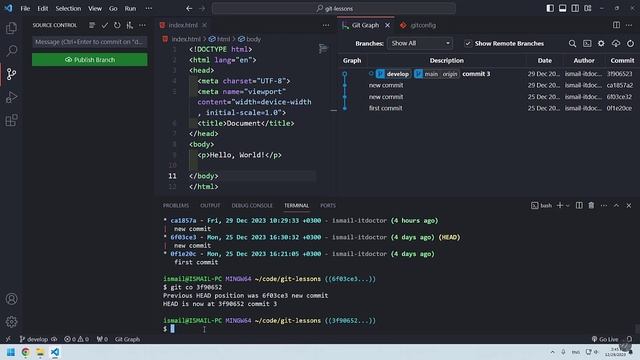Switch to the Ports panel tab
This screenshot has width=640, height=360.
(x=328, y=205)
